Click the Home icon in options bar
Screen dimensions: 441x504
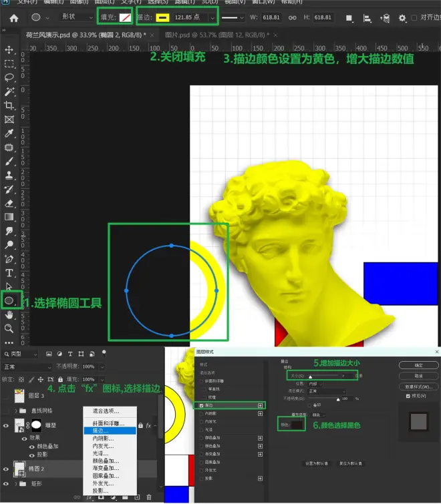click(x=14, y=17)
